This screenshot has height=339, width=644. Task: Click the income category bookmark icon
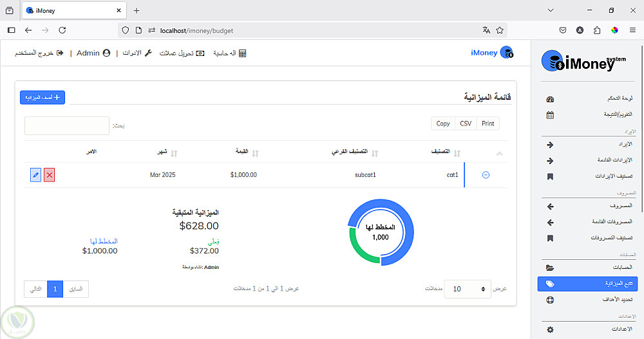coord(550,176)
